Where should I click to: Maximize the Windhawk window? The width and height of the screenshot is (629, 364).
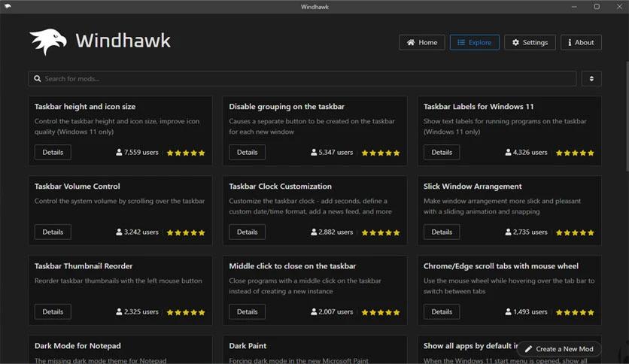pyautogui.click(x=597, y=7)
